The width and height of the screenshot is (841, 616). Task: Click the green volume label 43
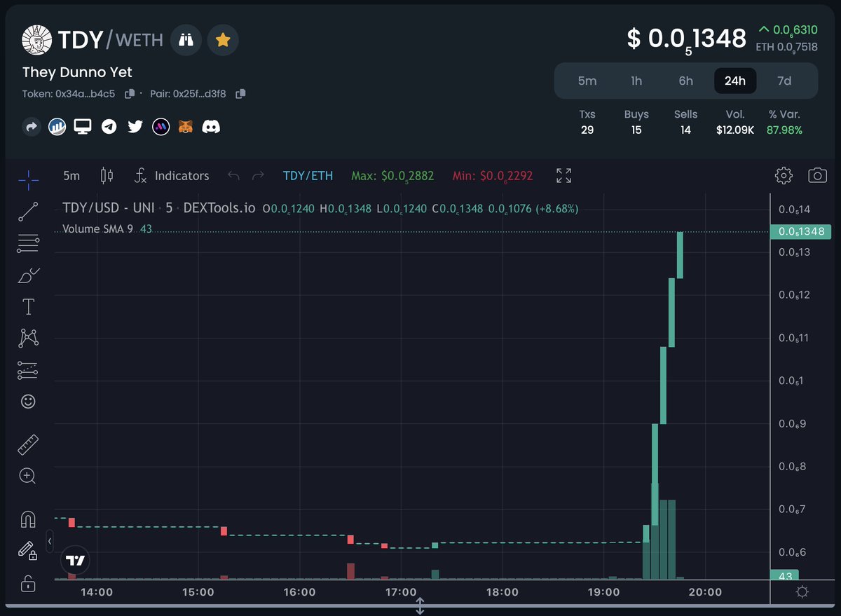point(786,576)
